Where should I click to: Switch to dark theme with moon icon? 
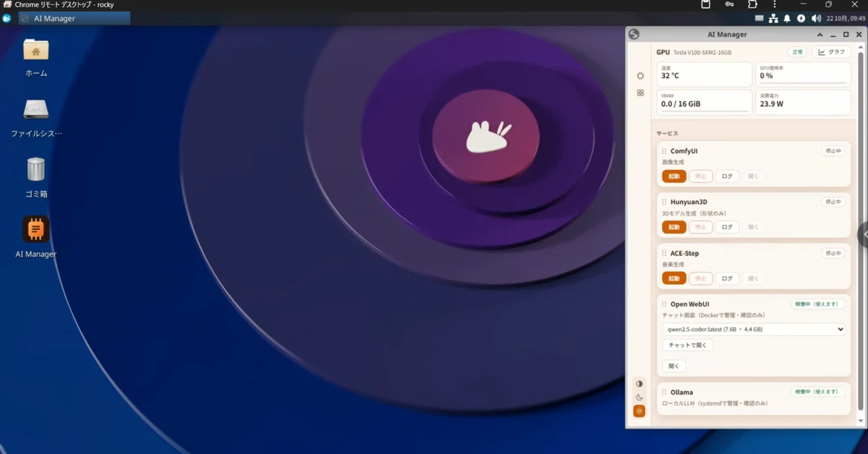[x=639, y=397]
